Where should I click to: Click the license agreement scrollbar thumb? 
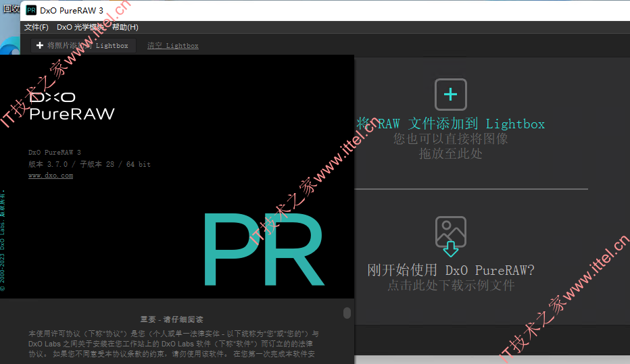[x=347, y=313]
